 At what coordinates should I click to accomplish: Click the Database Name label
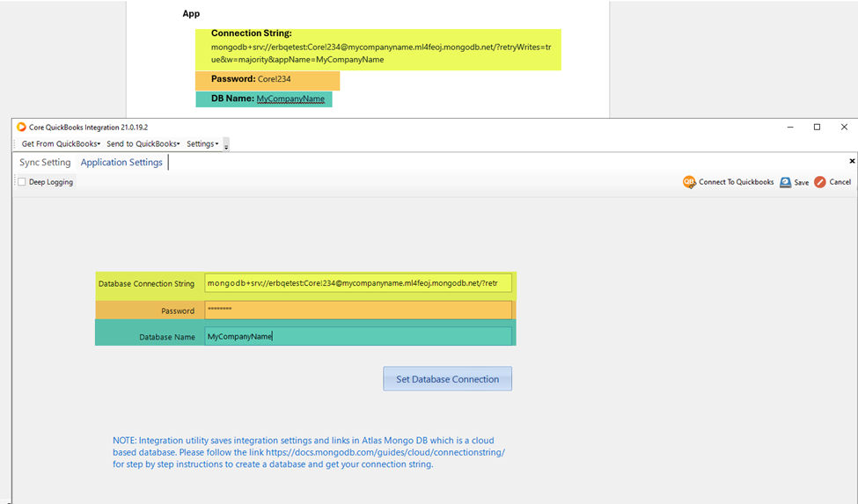(167, 337)
